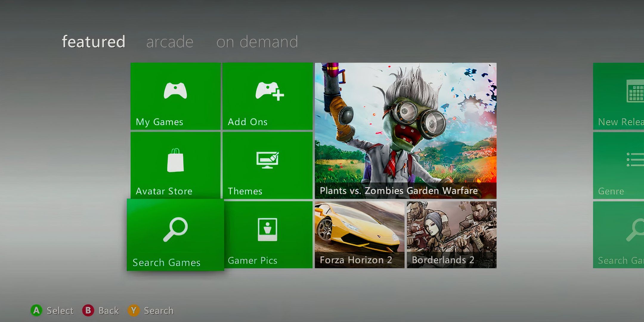Screen dimensions: 644x322
Task: Open the Add Ons controller-plus icon
Action: pyautogui.click(x=270, y=91)
